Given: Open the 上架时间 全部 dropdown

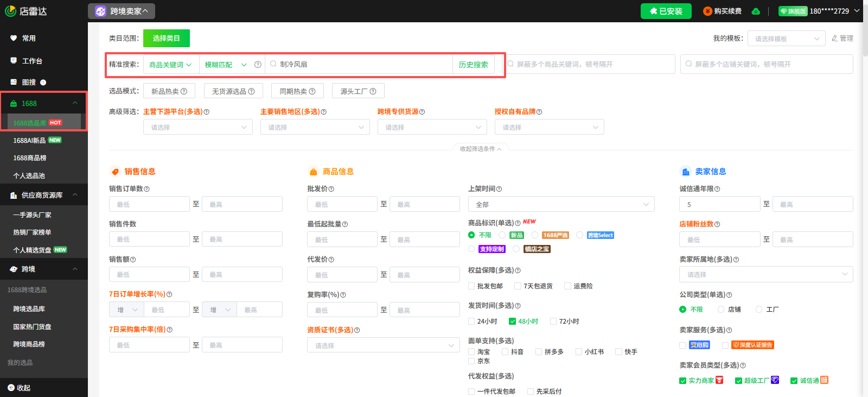Looking at the screenshot, I should 561,204.
